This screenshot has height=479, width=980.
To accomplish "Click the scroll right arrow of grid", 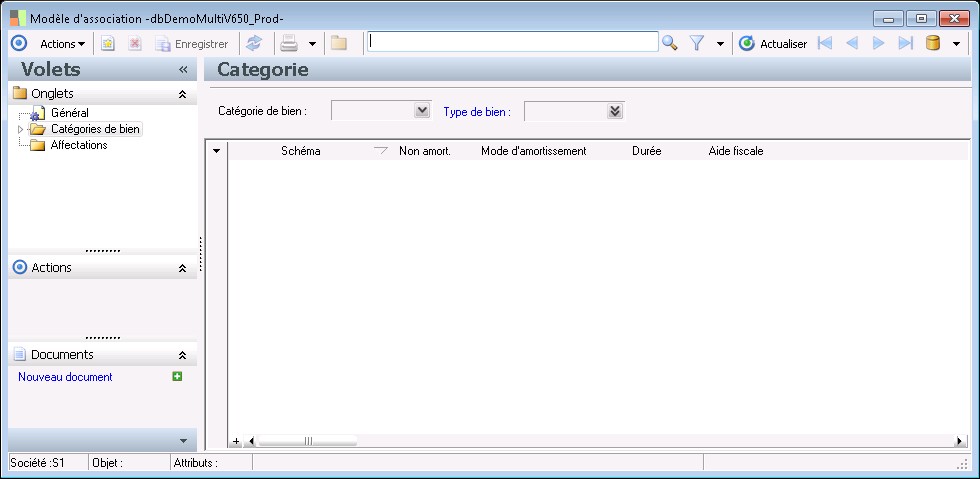I will pyautogui.click(x=959, y=441).
